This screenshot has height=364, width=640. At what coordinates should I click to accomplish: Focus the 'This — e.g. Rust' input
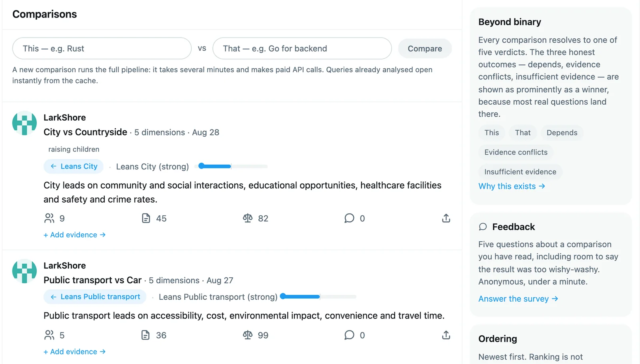[x=102, y=48]
